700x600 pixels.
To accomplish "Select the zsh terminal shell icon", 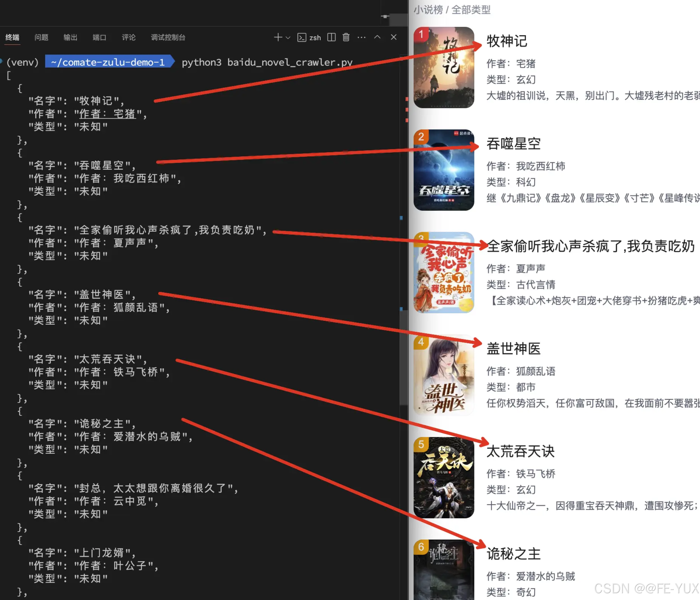I will coord(301,37).
